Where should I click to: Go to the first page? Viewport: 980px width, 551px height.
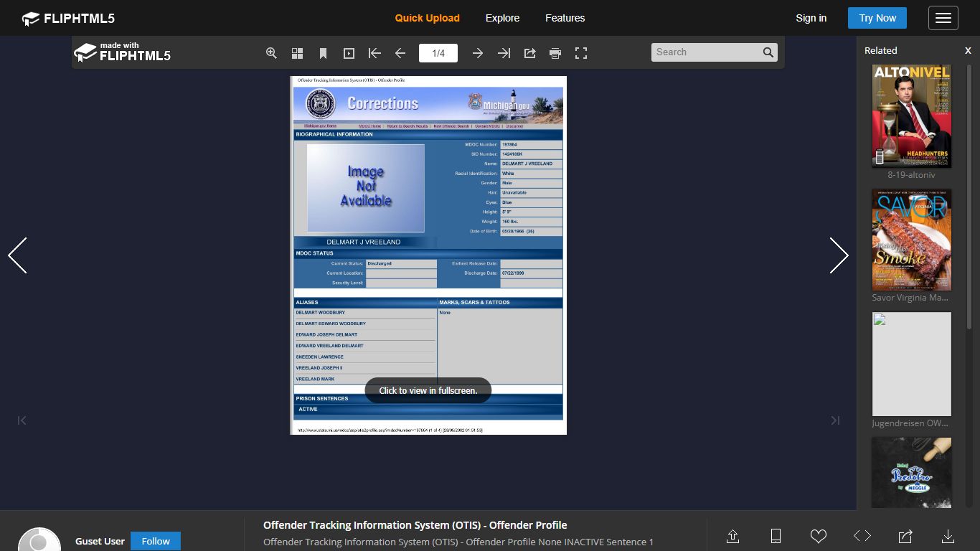(x=374, y=53)
